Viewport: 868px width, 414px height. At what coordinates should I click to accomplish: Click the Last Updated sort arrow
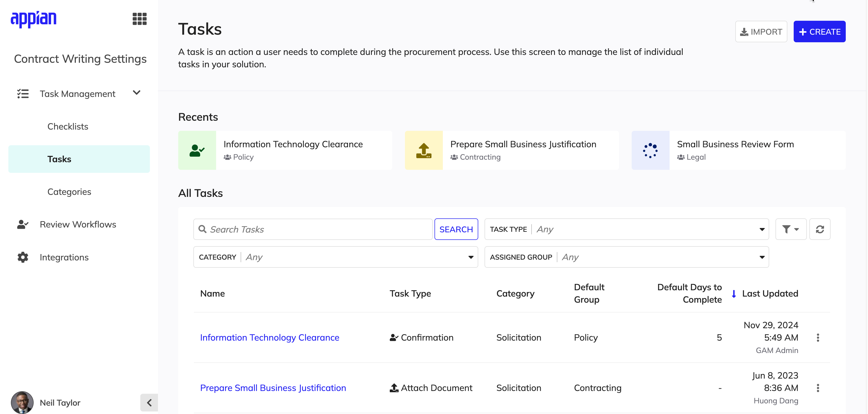[x=734, y=294]
